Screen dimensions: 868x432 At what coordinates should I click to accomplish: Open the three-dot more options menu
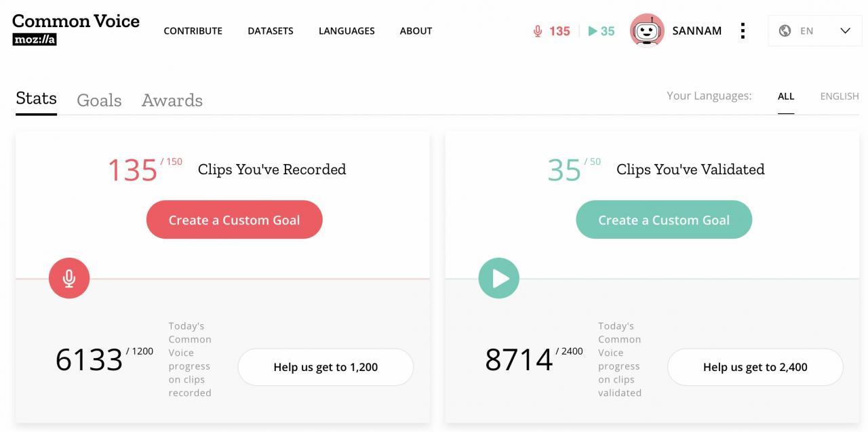[x=743, y=31]
